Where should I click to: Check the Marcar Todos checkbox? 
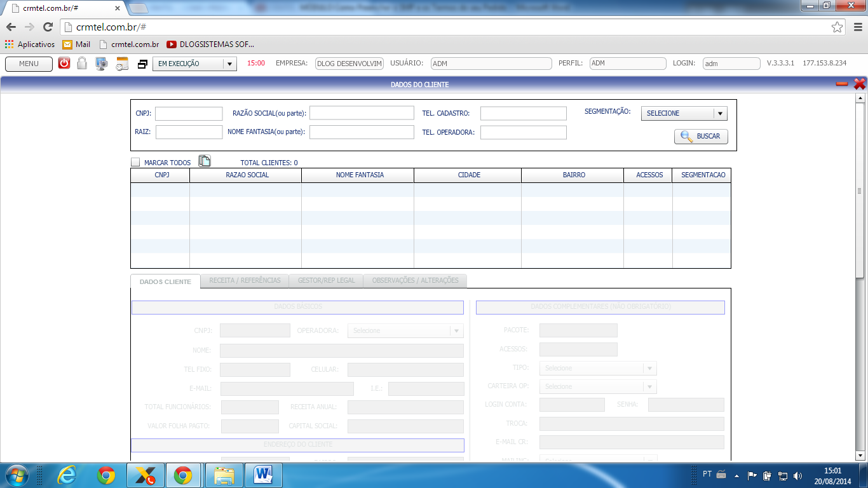click(x=135, y=162)
